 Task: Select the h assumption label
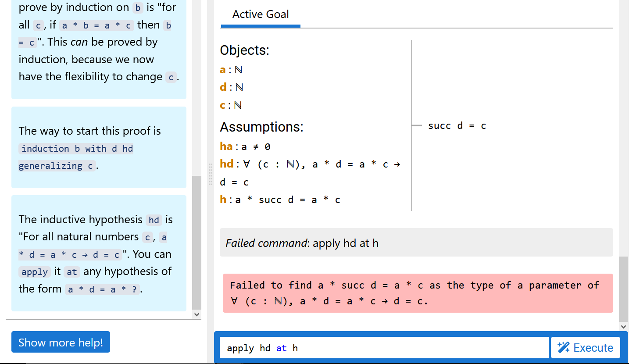point(223,200)
